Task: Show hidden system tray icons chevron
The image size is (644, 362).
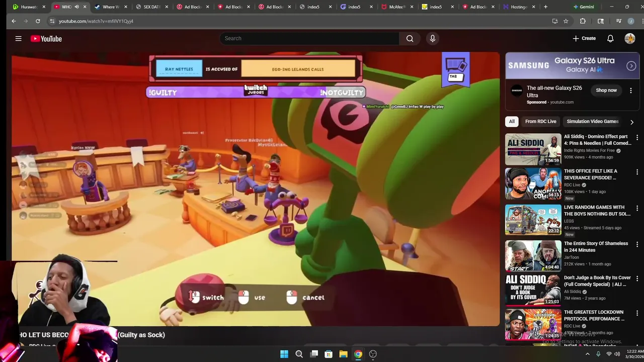Action: click(x=587, y=354)
